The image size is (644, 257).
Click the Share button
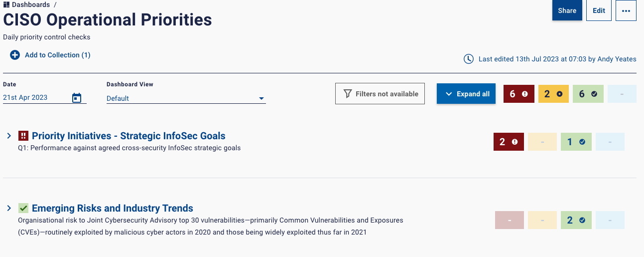pos(567,10)
